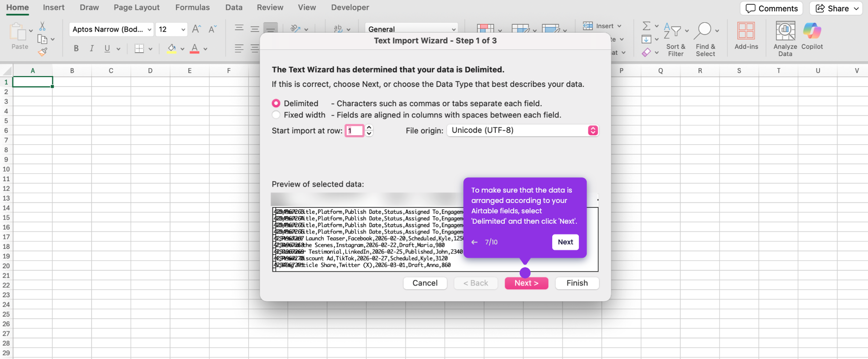Click the Paste clipboard icon

tap(18, 32)
